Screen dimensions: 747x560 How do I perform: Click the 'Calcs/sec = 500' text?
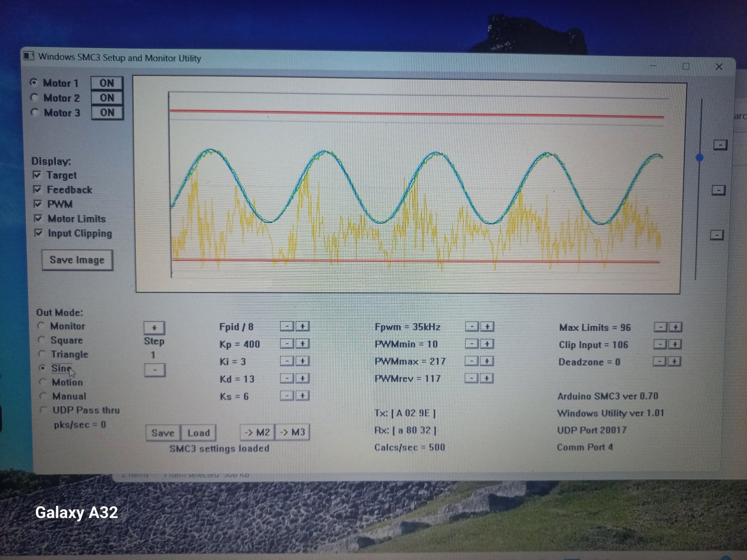tap(409, 447)
